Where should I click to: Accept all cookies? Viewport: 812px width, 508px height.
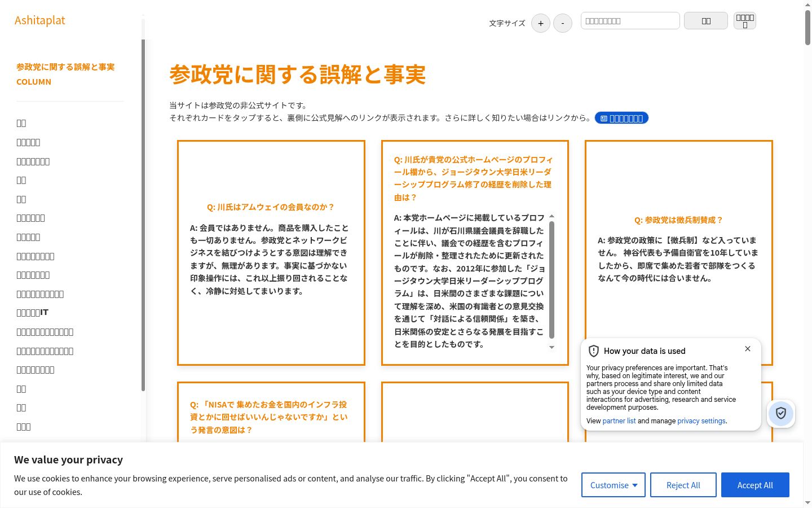click(755, 485)
